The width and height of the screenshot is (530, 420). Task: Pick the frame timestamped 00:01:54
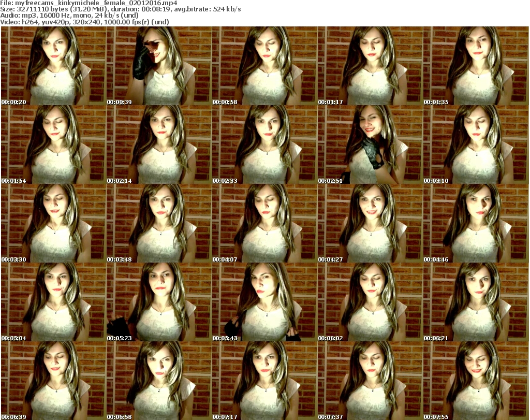pyautogui.click(x=53, y=144)
